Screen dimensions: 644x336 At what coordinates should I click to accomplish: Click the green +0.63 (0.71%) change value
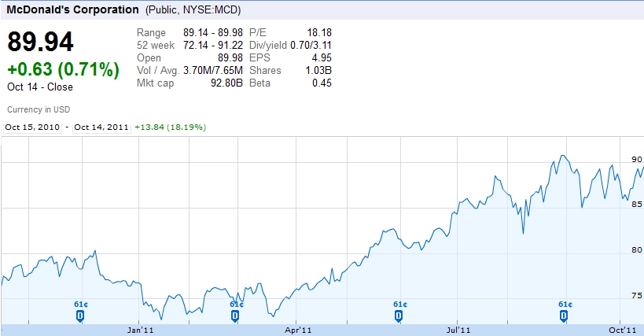[63, 69]
